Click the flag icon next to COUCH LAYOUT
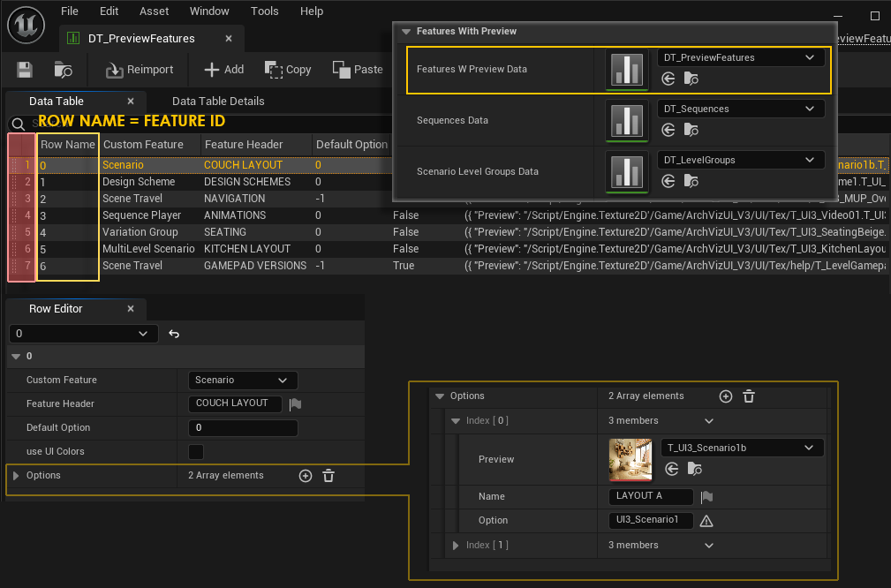The image size is (891, 588). pos(296,404)
